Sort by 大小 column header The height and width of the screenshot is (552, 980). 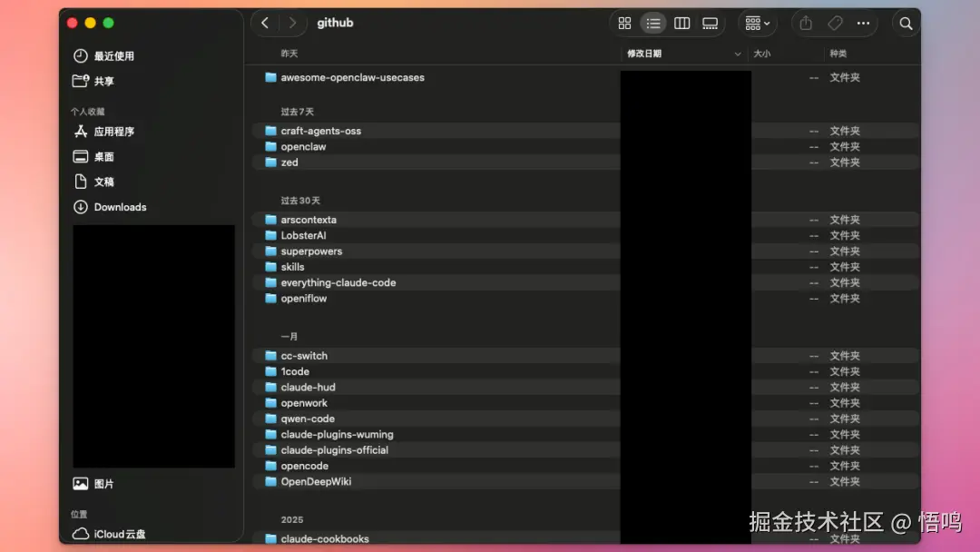point(762,54)
